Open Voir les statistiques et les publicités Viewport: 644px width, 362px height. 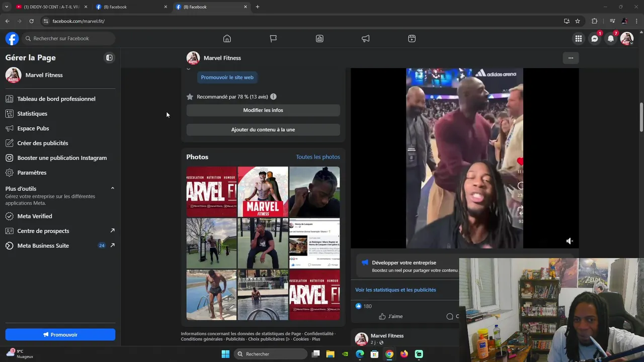point(395,290)
